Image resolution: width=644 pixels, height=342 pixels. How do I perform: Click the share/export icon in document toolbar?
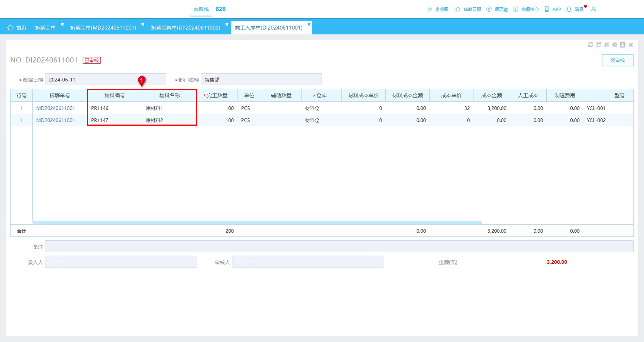[598, 45]
